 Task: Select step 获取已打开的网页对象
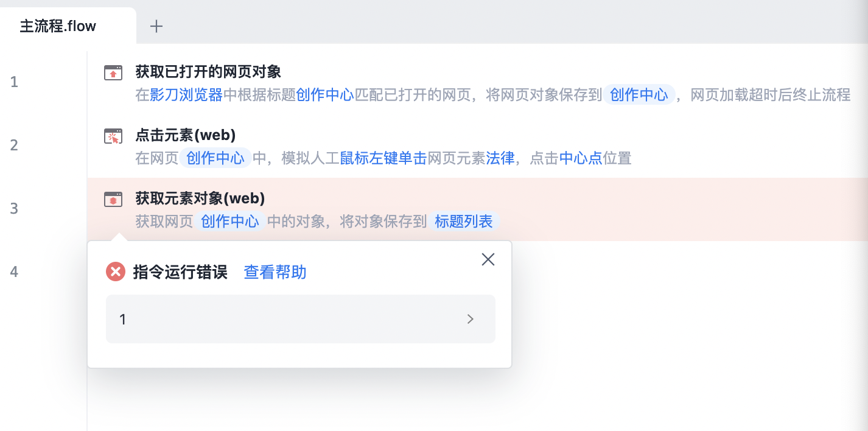tap(208, 71)
